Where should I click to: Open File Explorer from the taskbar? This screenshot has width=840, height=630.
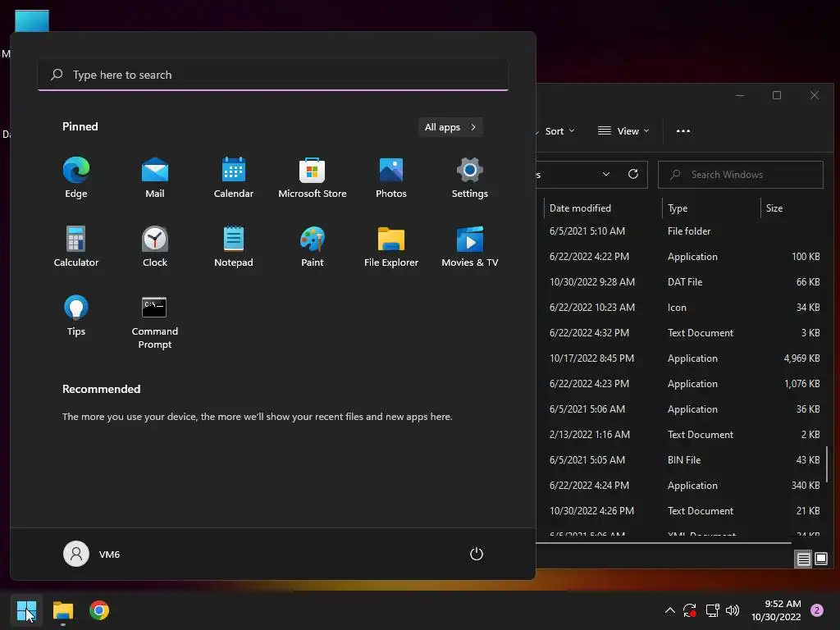[62, 610]
